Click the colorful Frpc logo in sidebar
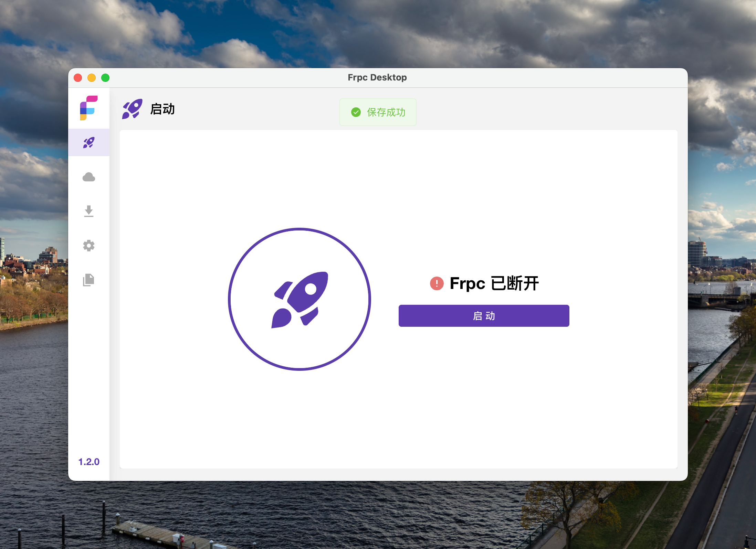This screenshot has height=549, width=756. tap(89, 108)
